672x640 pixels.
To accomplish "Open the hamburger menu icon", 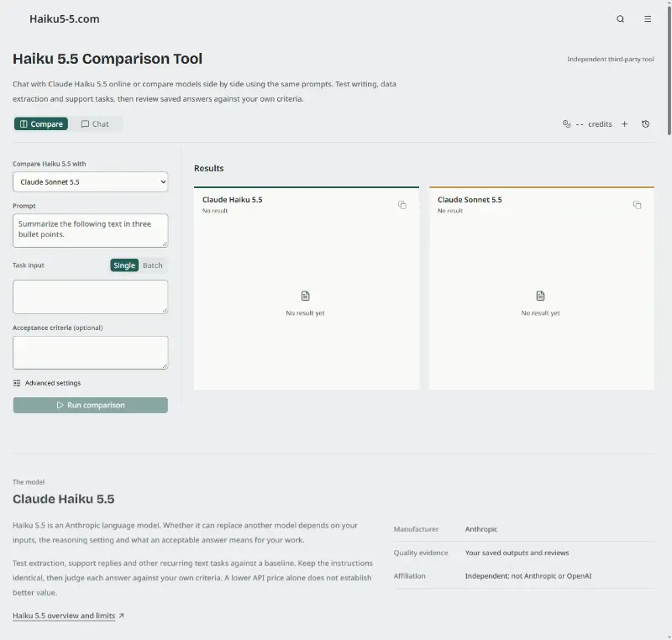I will [x=648, y=18].
